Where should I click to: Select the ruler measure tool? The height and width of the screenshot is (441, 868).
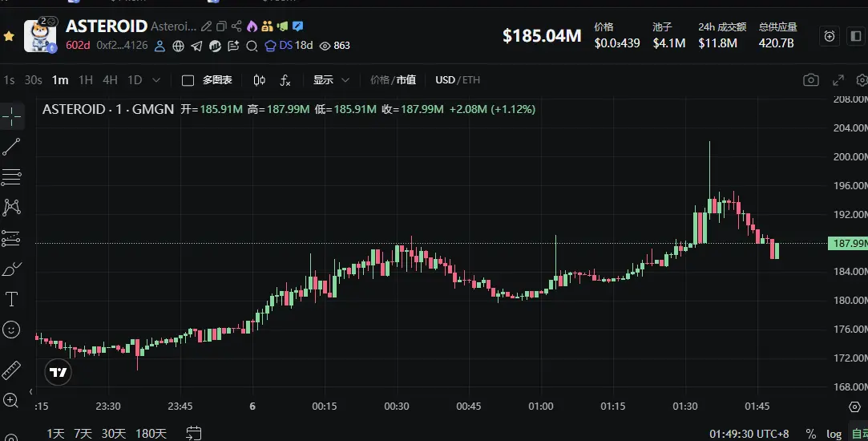[x=11, y=370]
